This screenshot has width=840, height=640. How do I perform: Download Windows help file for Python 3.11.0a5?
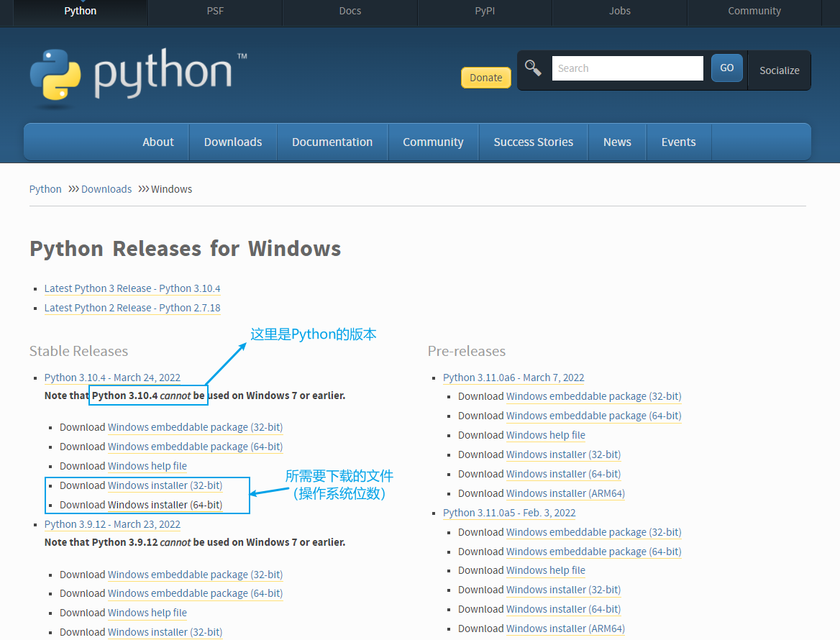point(546,570)
